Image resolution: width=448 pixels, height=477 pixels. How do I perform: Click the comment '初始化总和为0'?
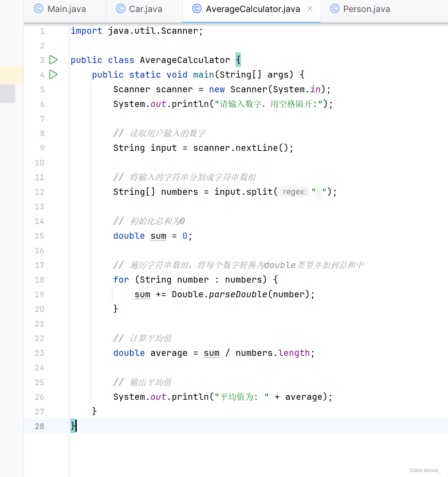pos(149,221)
